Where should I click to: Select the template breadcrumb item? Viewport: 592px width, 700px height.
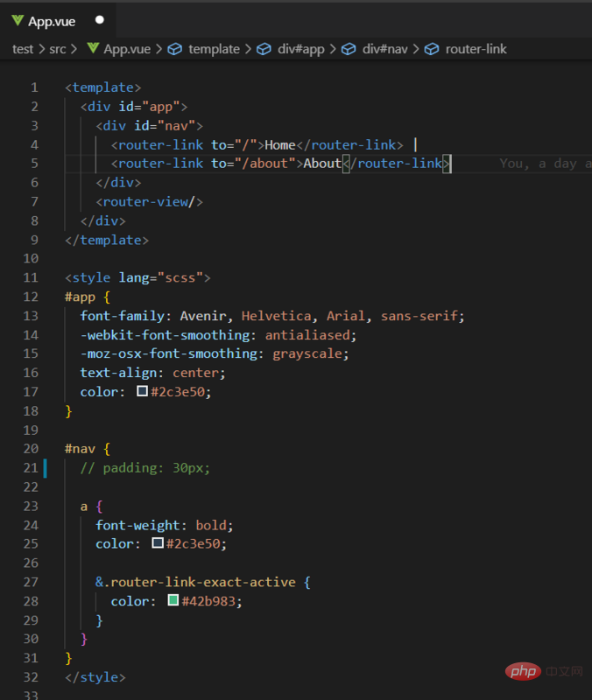click(214, 49)
